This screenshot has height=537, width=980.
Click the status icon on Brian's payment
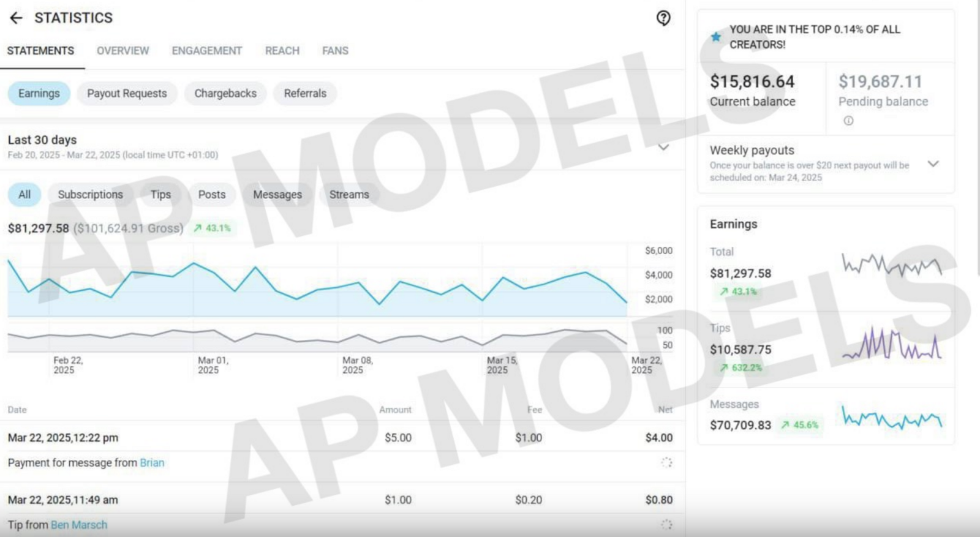click(x=666, y=462)
